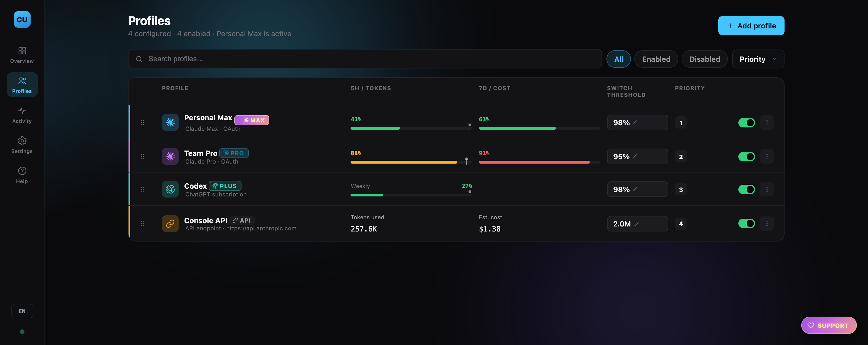This screenshot has width=868, height=345.
Task: Filter by Enabled profiles
Action: pyautogui.click(x=656, y=59)
